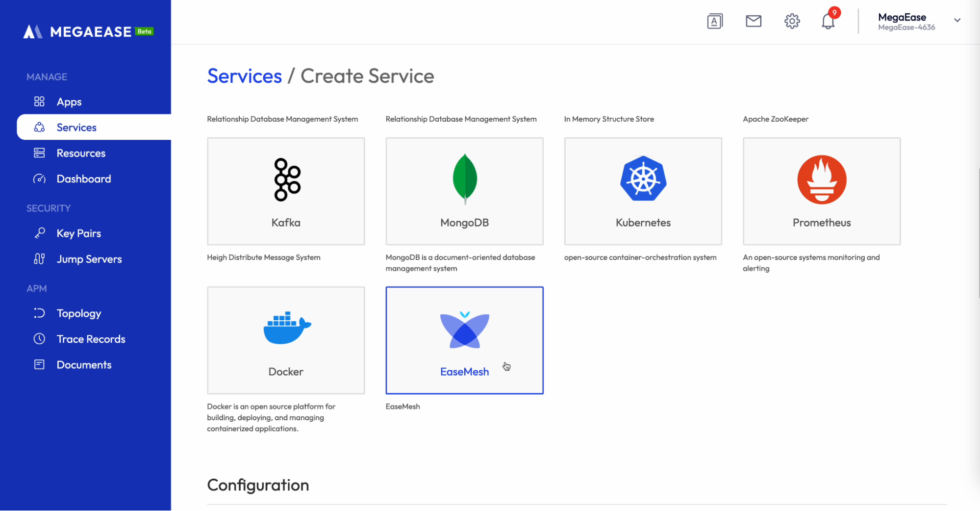Image resolution: width=980 pixels, height=511 pixels.
Task: Click "Apache ZooKeeper" description text
Action: tap(776, 119)
